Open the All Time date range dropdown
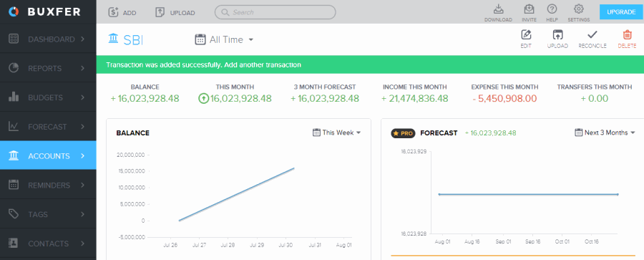This screenshot has height=260, width=644. click(224, 39)
